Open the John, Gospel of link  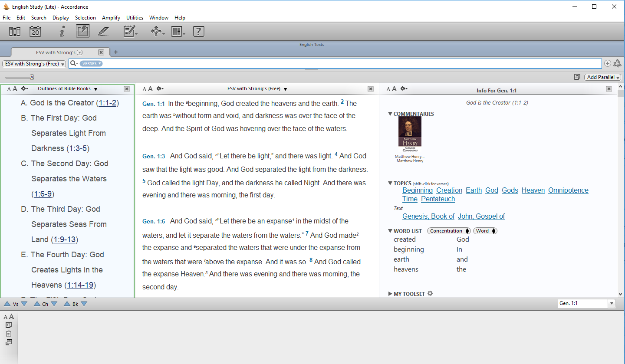coord(481,216)
